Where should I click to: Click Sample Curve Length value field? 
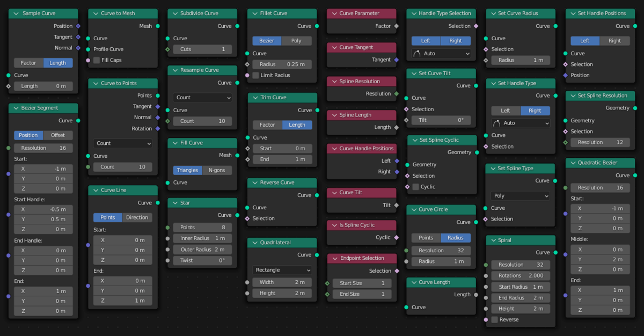tap(43, 86)
